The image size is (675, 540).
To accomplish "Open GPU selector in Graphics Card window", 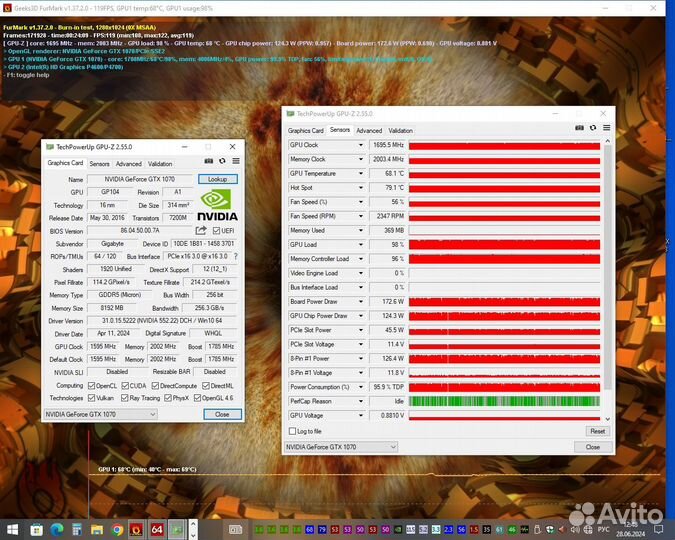I will pos(100,414).
